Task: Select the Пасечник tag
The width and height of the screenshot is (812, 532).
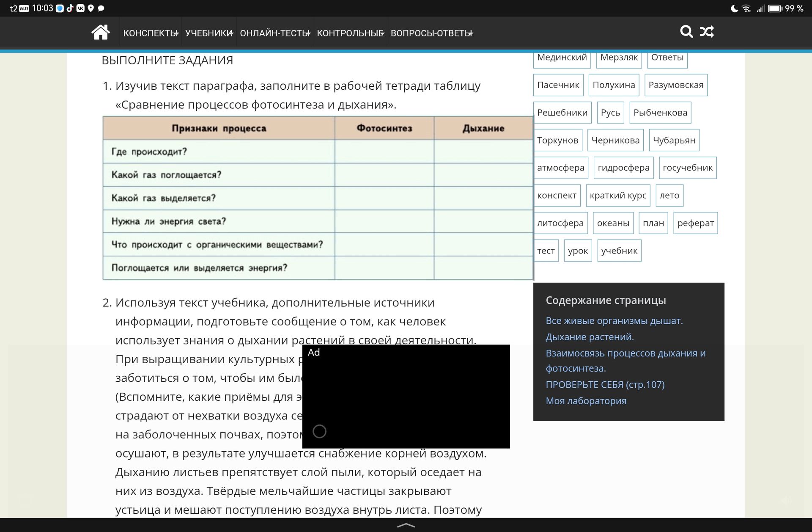Action: click(x=558, y=85)
